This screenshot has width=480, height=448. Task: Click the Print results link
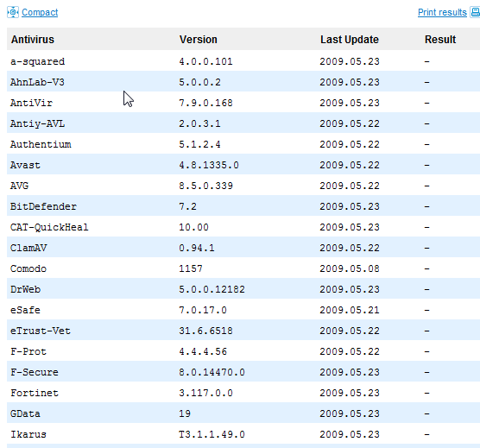442,12
